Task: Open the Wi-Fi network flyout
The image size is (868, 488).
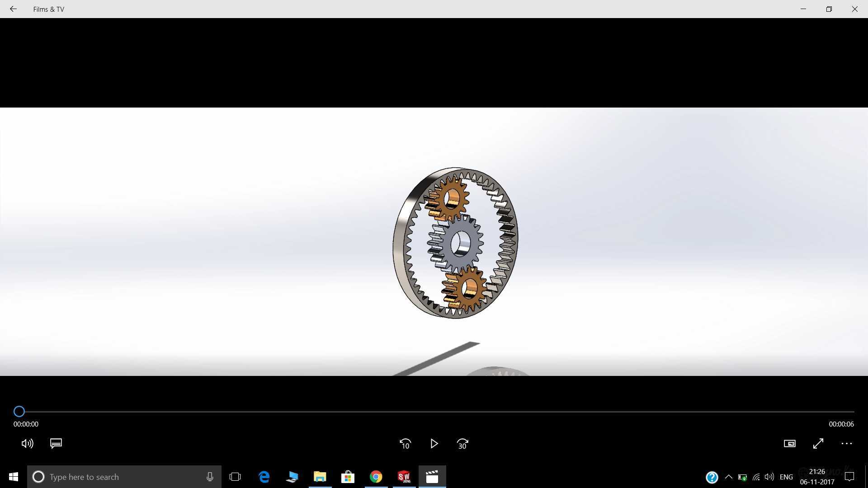Action: click(756, 477)
